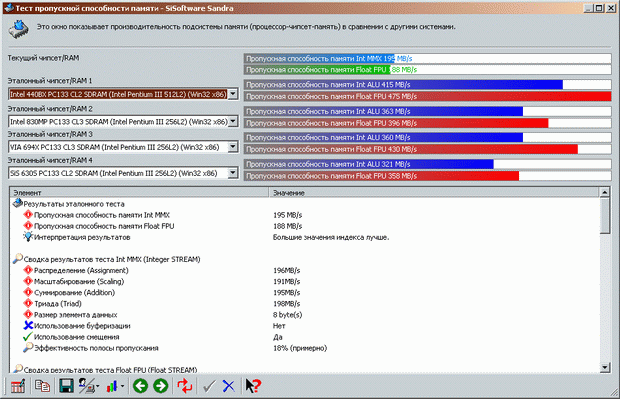Click the magnifier icon beside Сводка результатов теста Int MMX

coord(17,259)
